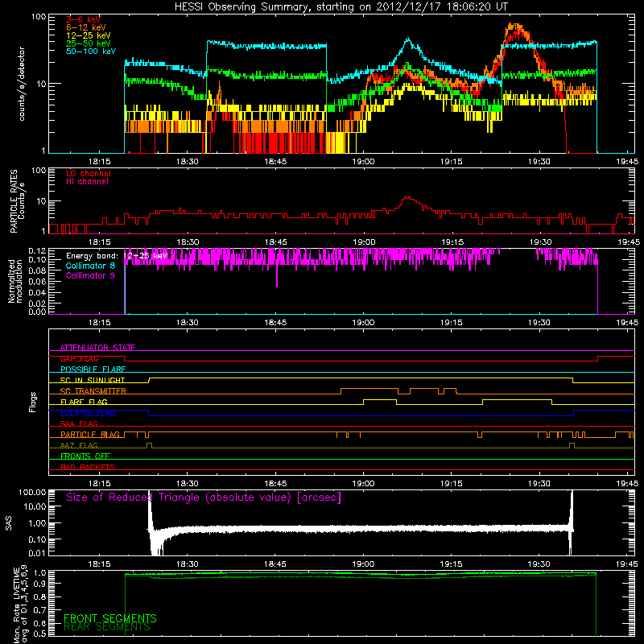Click the 19:15 tick under particle rates panel
Screen dimensions: 644x644
[452, 242]
